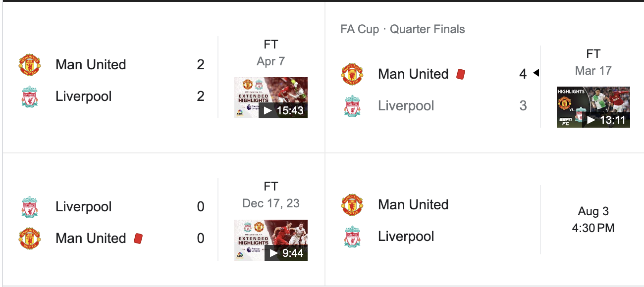The height and width of the screenshot is (287, 644).
Task: Click Liverpool crest in Apr 7 match
Action: [x=30, y=96]
